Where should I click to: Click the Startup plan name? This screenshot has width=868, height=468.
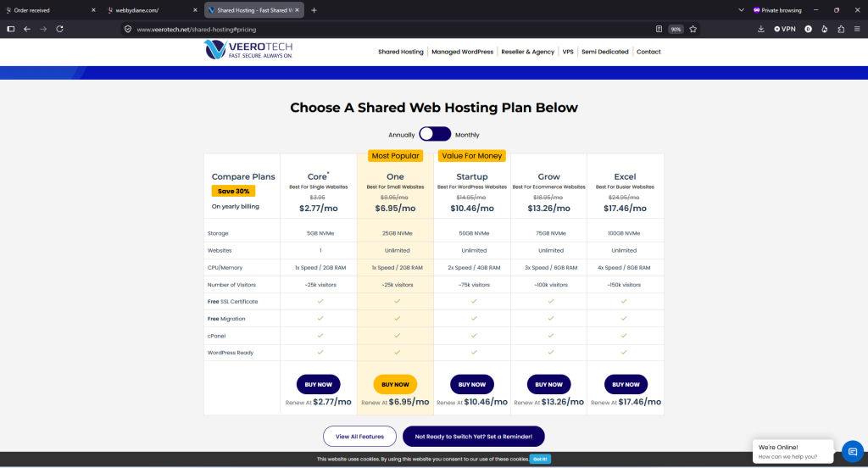(x=471, y=176)
